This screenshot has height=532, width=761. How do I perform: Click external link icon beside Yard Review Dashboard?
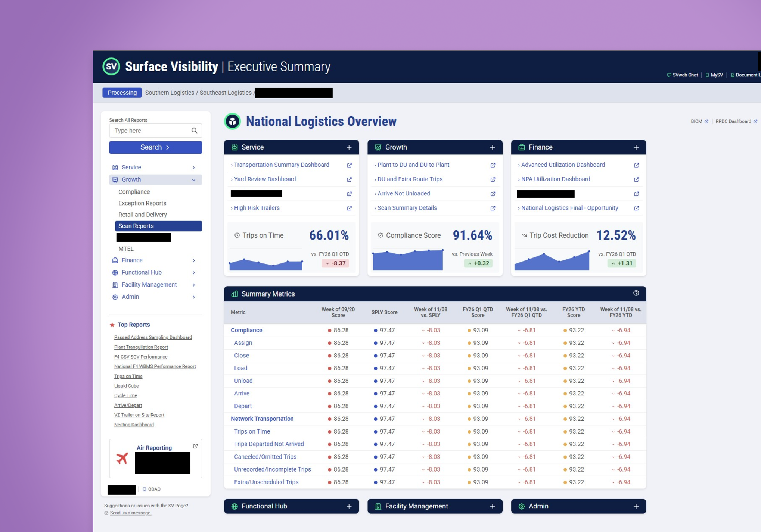(x=349, y=179)
